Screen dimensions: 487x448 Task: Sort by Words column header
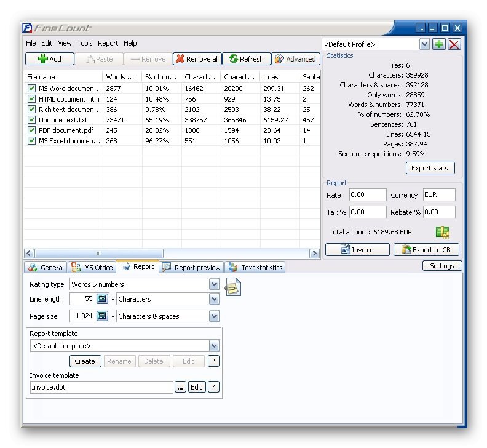[x=122, y=77]
